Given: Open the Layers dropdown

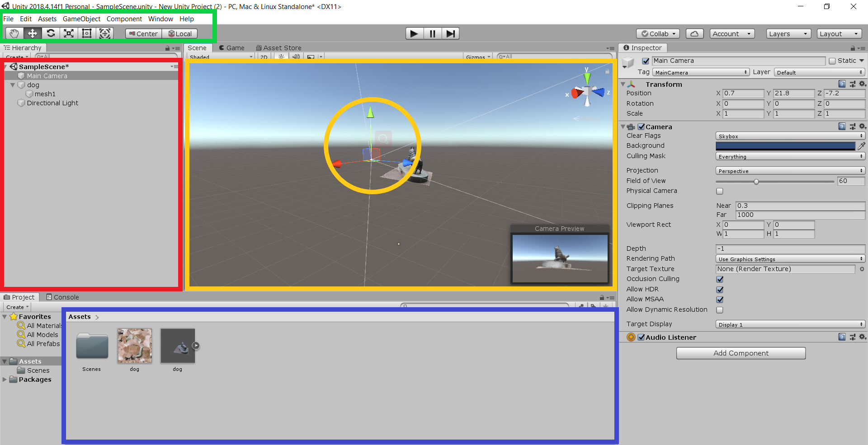Looking at the screenshot, I should [x=788, y=33].
